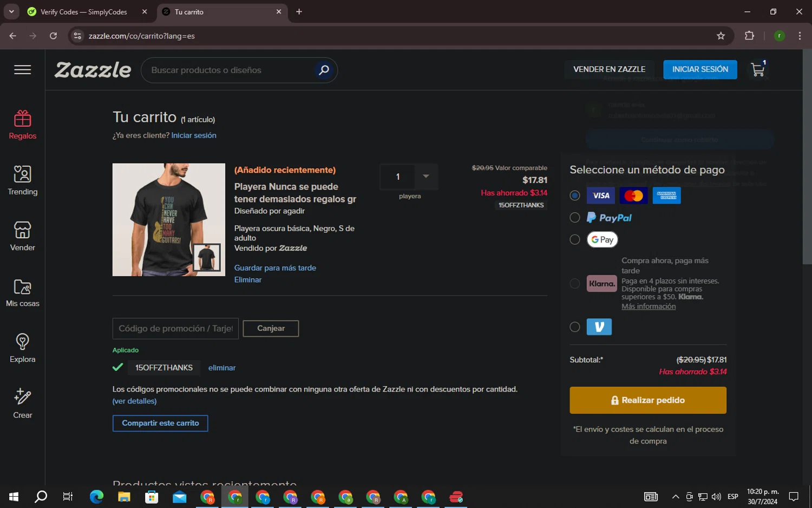Close the Tu carrito tab

pos(279,11)
